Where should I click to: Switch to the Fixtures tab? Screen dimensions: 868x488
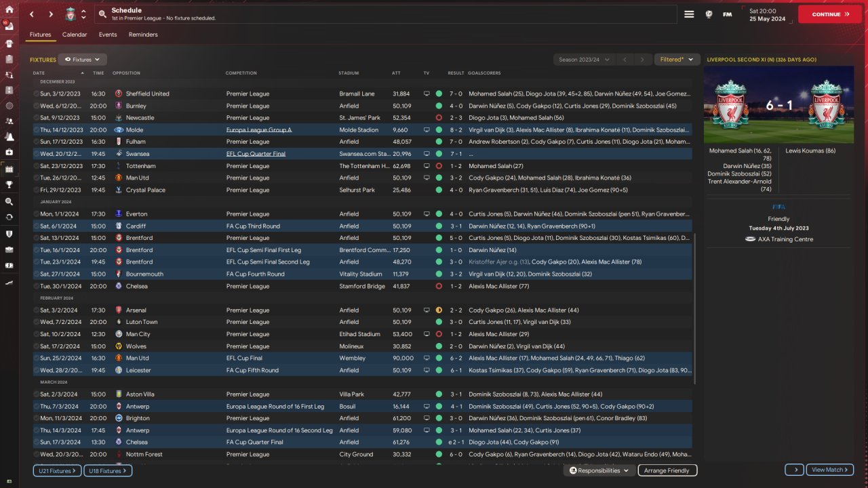[x=41, y=35]
